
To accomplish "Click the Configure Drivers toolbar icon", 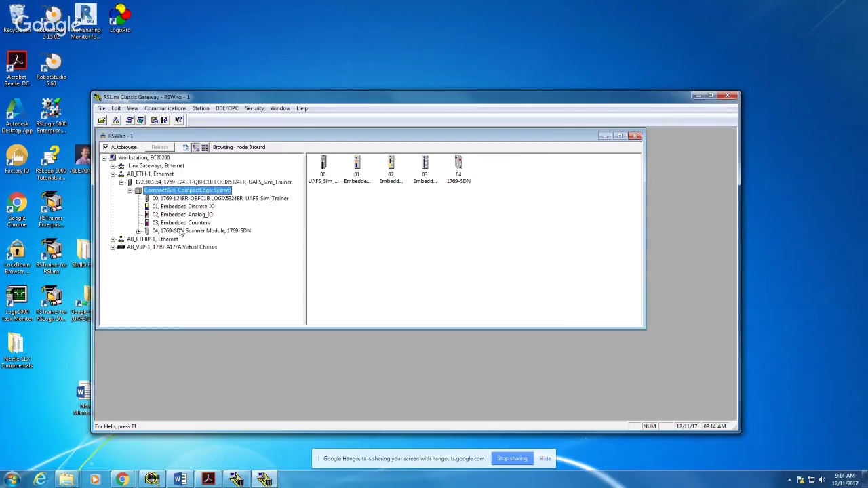I will [x=130, y=120].
